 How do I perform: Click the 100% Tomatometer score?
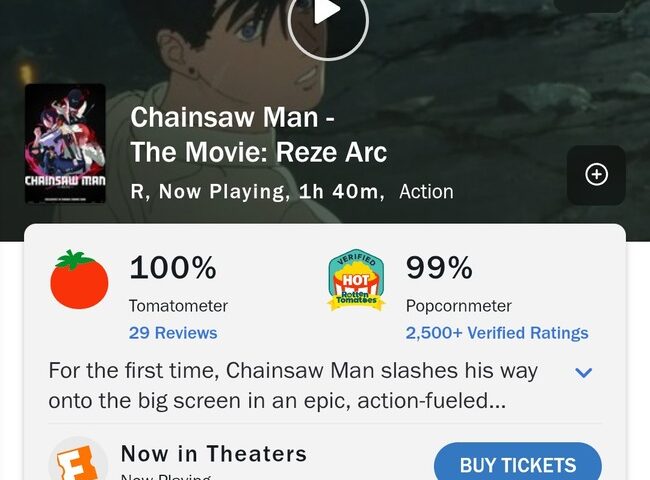click(173, 268)
